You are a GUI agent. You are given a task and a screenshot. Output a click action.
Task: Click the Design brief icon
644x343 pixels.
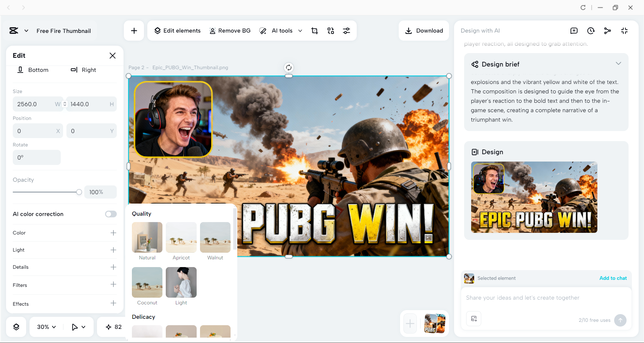[475, 64]
